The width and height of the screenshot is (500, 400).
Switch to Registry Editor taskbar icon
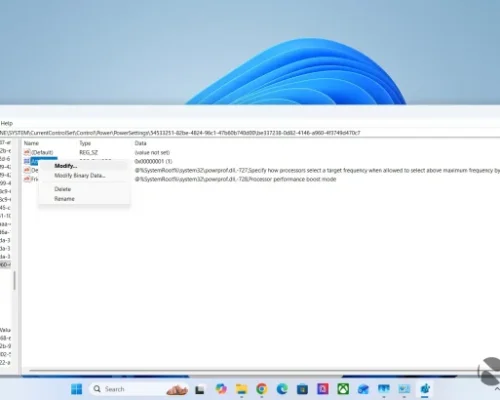pos(425,389)
